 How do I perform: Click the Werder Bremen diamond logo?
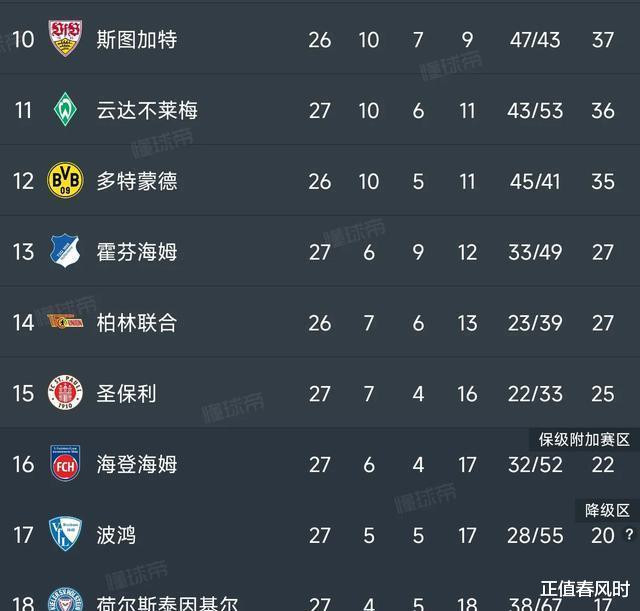pyautogui.click(x=65, y=109)
